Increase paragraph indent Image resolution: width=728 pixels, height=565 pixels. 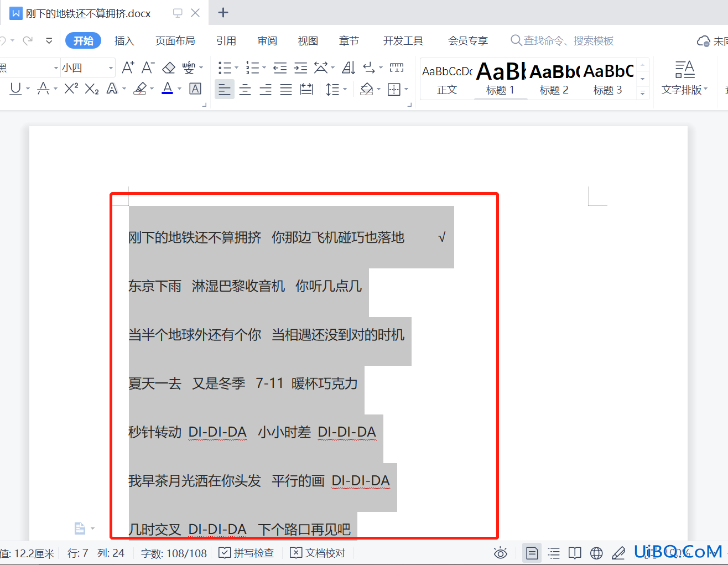pos(300,68)
